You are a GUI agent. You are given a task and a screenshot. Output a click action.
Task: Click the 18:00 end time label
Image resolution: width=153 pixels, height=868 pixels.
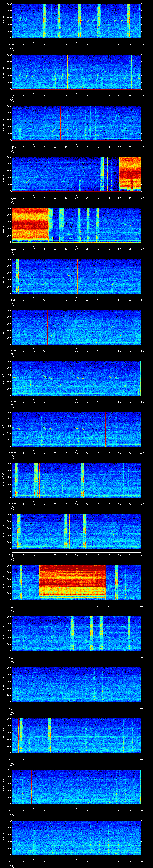141,862
